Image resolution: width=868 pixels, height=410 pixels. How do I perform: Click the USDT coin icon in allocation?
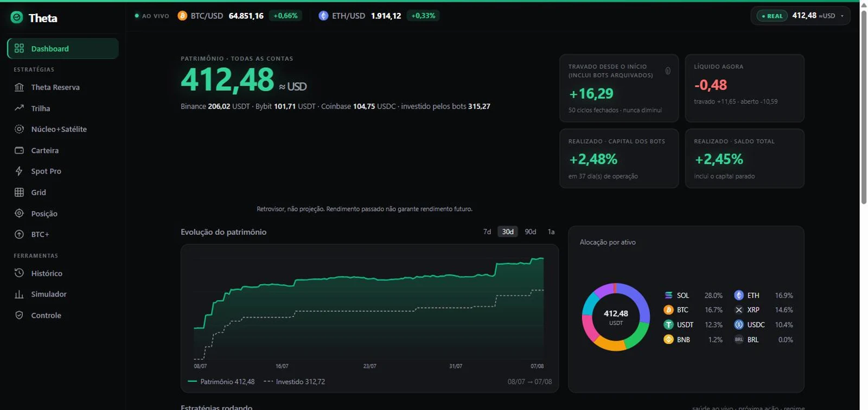coord(668,324)
